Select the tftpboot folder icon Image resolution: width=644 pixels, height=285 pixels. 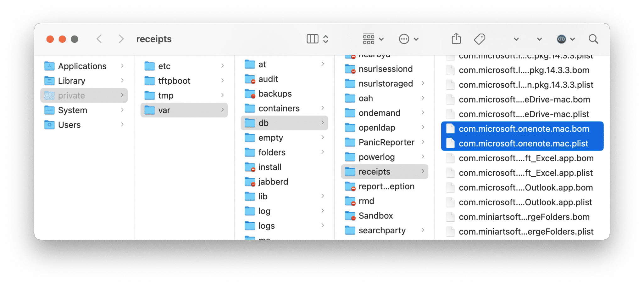click(149, 81)
